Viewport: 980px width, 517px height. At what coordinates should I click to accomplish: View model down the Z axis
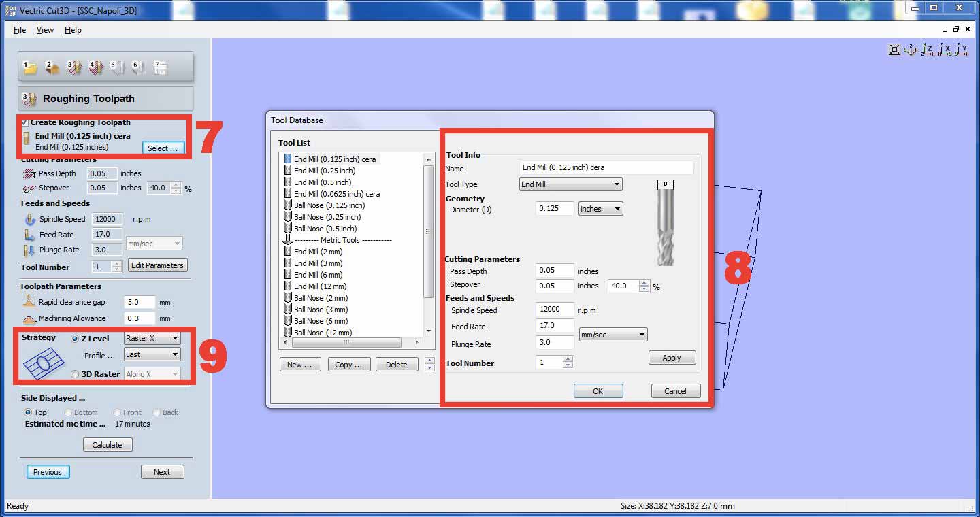(928, 49)
